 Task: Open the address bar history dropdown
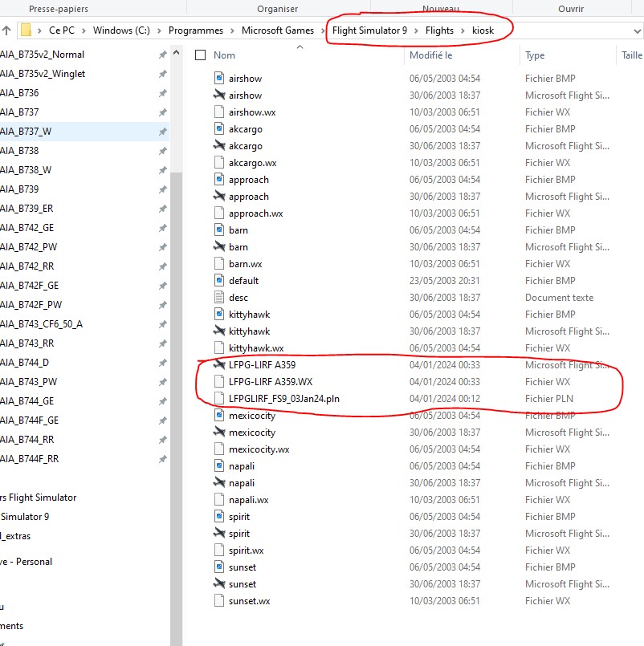pos(637,31)
